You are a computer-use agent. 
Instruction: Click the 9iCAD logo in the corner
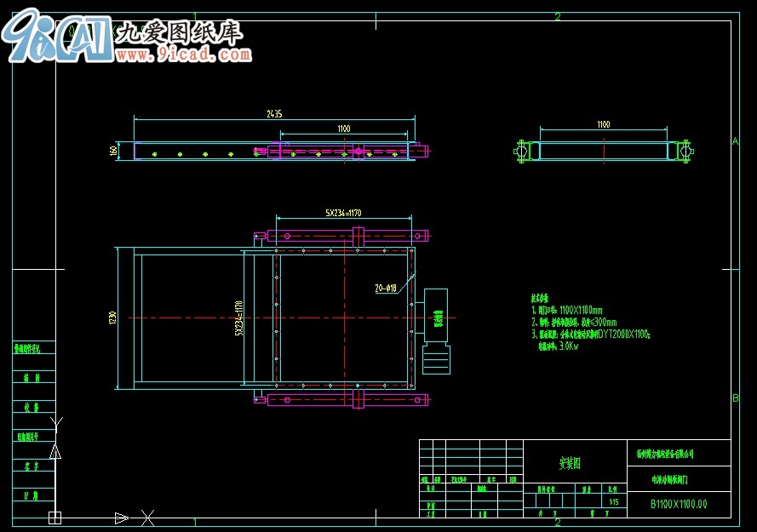[56, 36]
